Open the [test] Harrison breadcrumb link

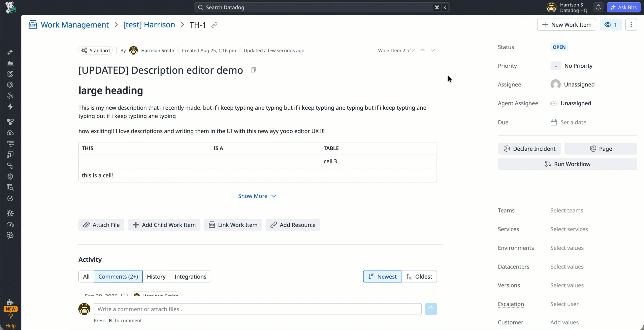pyautogui.click(x=149, y=24)
